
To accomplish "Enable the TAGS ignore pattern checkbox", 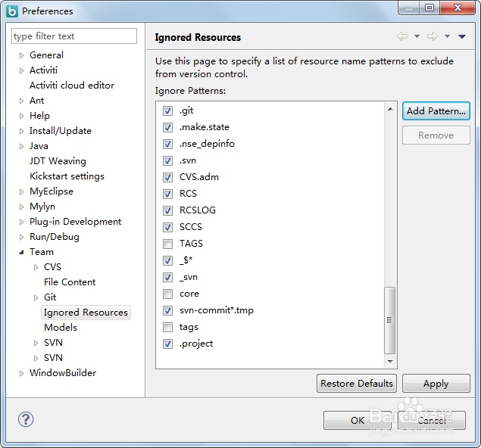I will point(167,244).
